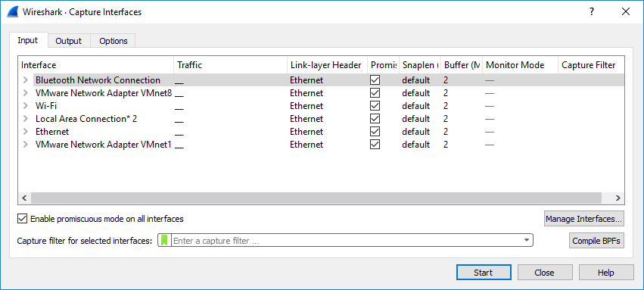Open the Options tab

tap(114, 41)
